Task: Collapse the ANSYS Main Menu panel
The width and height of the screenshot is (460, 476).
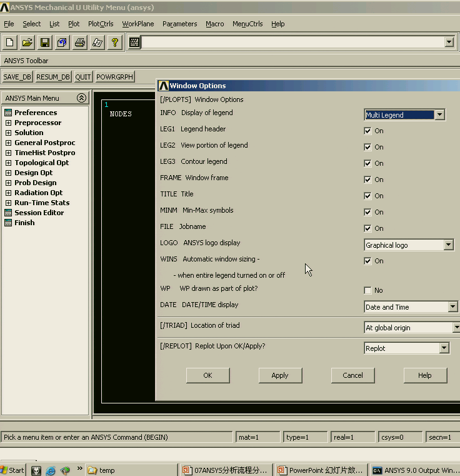Action: (x=81, y=98)
